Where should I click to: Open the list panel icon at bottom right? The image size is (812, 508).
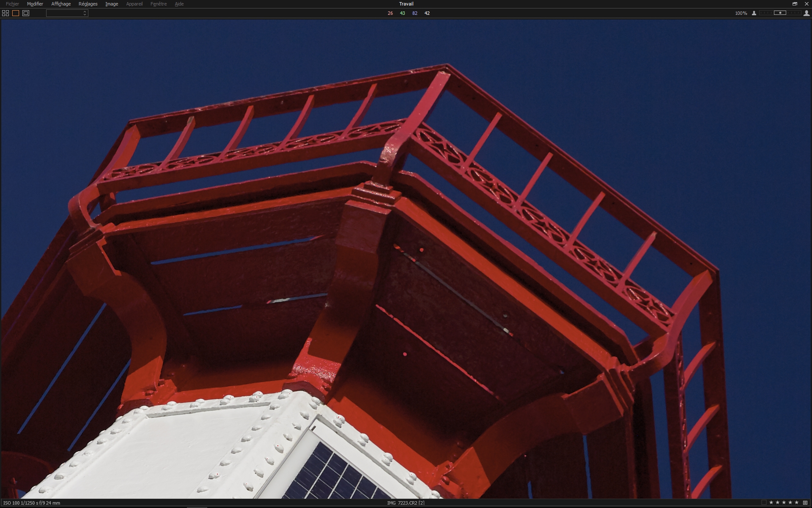(x=805, y=502)
